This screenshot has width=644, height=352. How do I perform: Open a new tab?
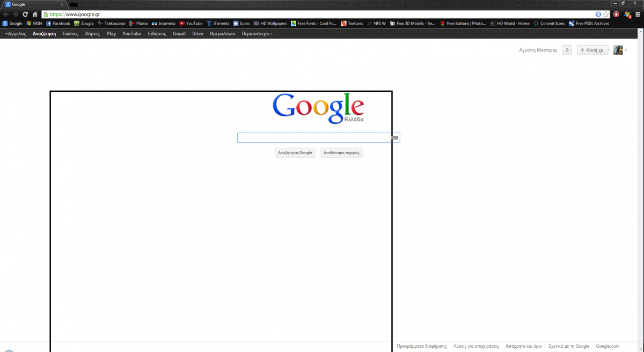pos(75,4)
